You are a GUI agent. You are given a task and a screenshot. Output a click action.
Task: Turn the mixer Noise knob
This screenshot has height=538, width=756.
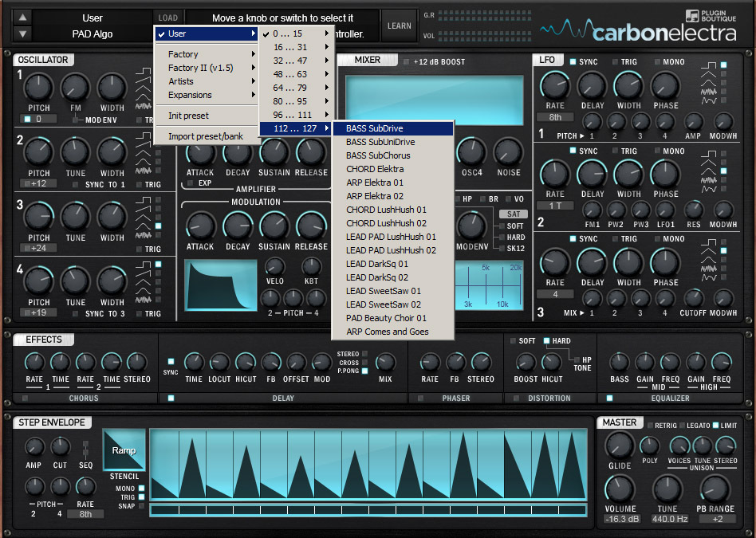point(508,152)
